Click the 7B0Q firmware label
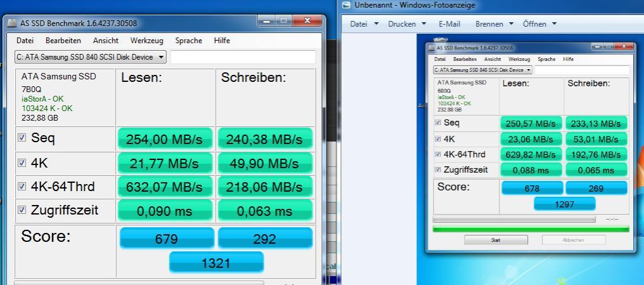This screenshot has width=644, height=285. click(31, 89)
